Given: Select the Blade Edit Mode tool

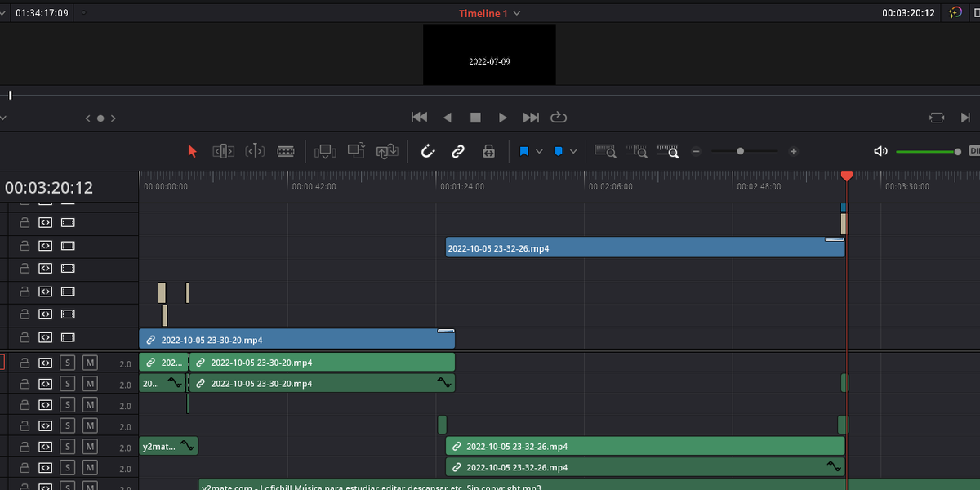Looking at the screenshot, I should 286,151.
